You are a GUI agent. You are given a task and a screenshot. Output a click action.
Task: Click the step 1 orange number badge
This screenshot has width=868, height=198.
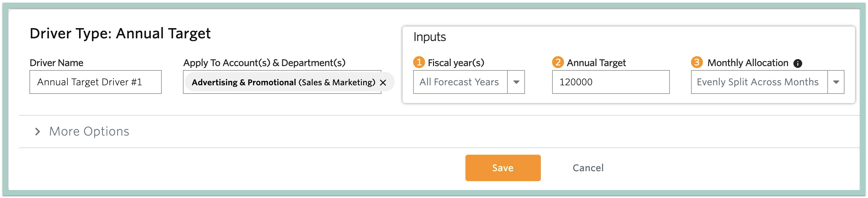(419, 62)
